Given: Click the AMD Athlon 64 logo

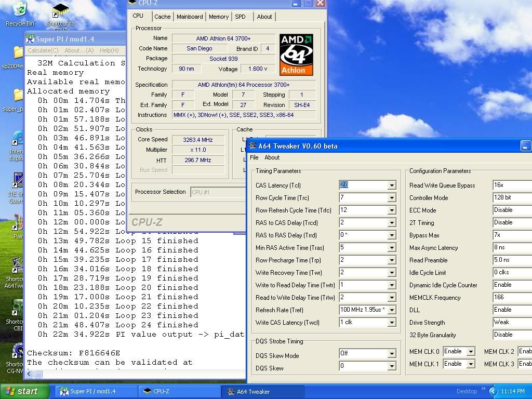Looking at the screenshot, I should tap(296, 55).
